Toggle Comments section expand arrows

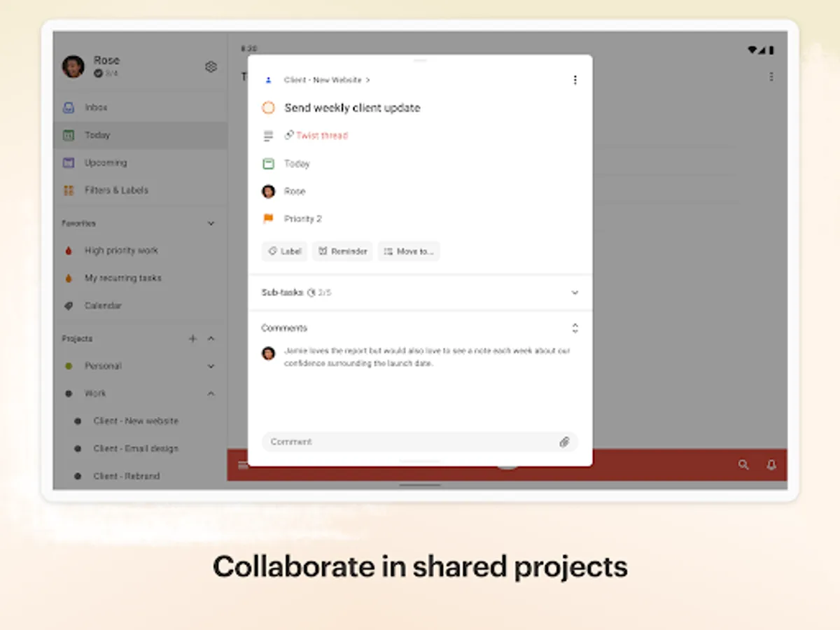pos(575,328)
